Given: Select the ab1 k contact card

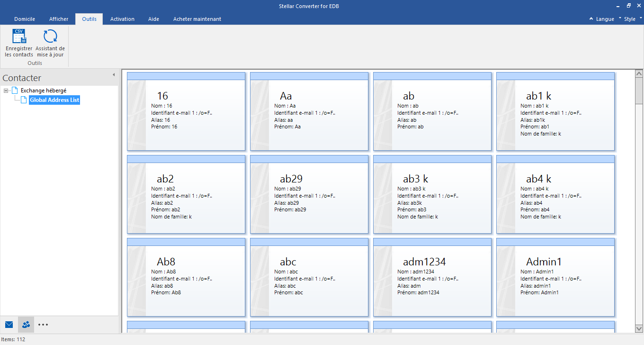Looking at the screenshot, I should 555,111.
